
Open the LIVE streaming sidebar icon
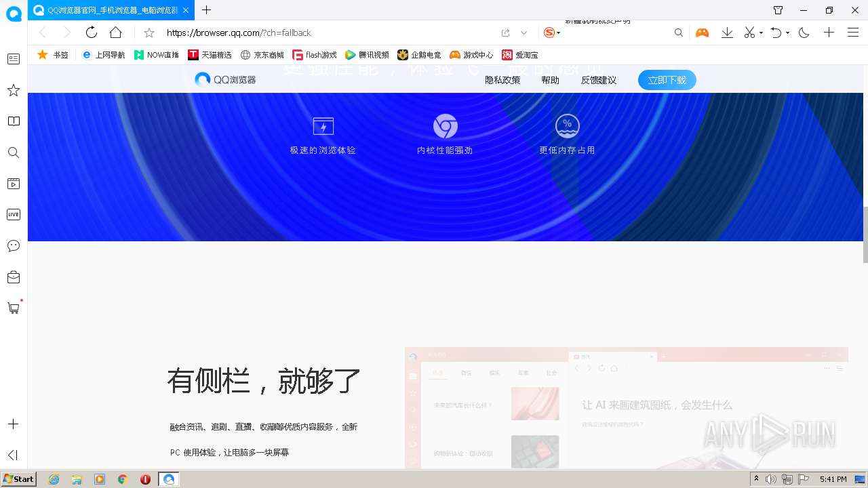click(x=13, y=214)
